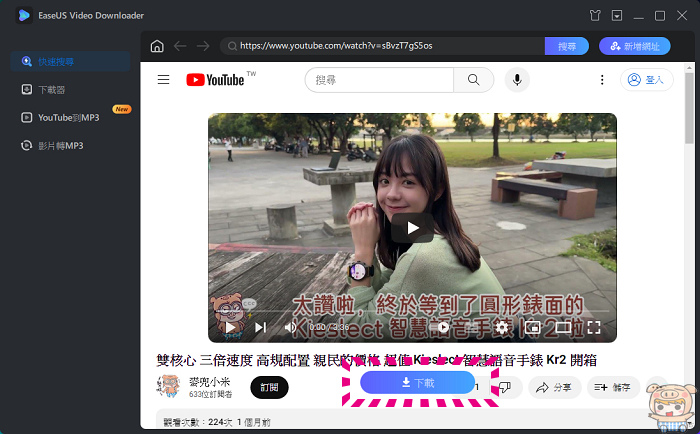Viewport: 700px width, 434px height.
Task: Click the YouTube sign-in button
Action: [x=646, y=80]
